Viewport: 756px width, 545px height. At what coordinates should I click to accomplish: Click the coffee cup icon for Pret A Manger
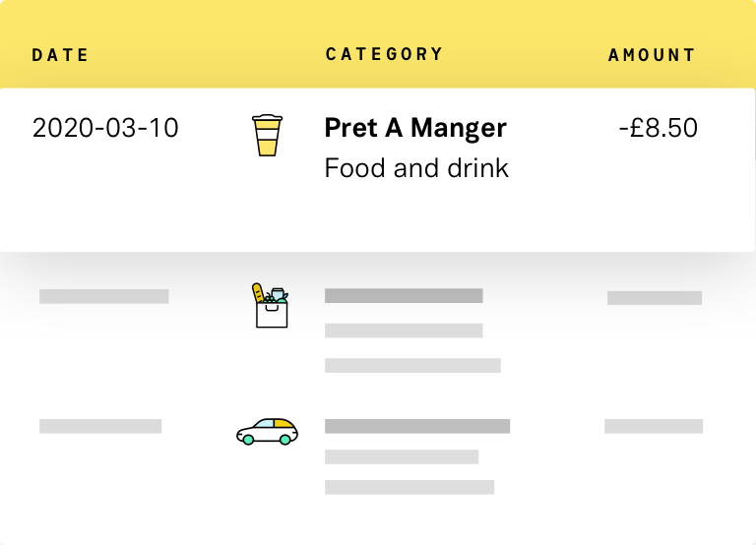[267, 136]
